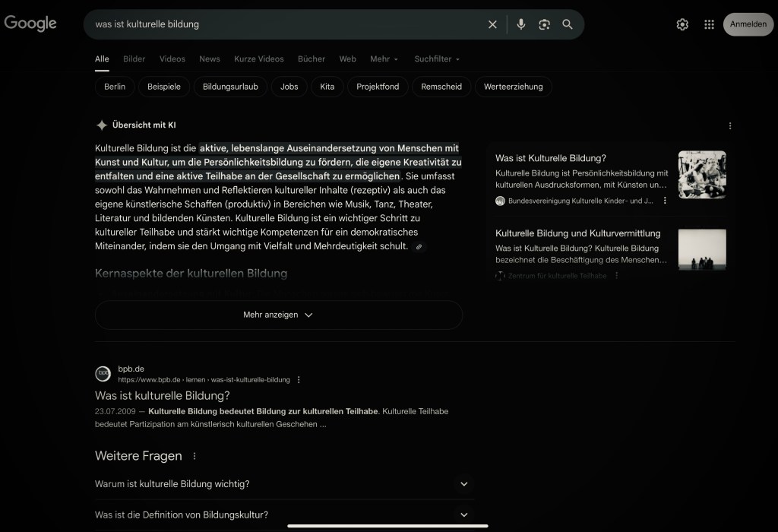
Task: Expand 'Warum ist kulturelle Bildung wichtig?' question
Action: [x=464, y=484]
